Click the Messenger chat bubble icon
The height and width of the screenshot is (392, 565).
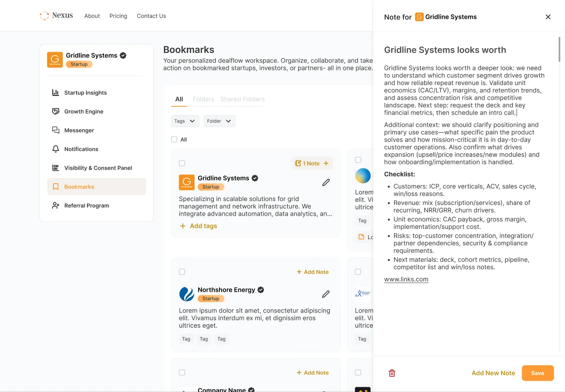pyautogui.click(x=56, y=130)
